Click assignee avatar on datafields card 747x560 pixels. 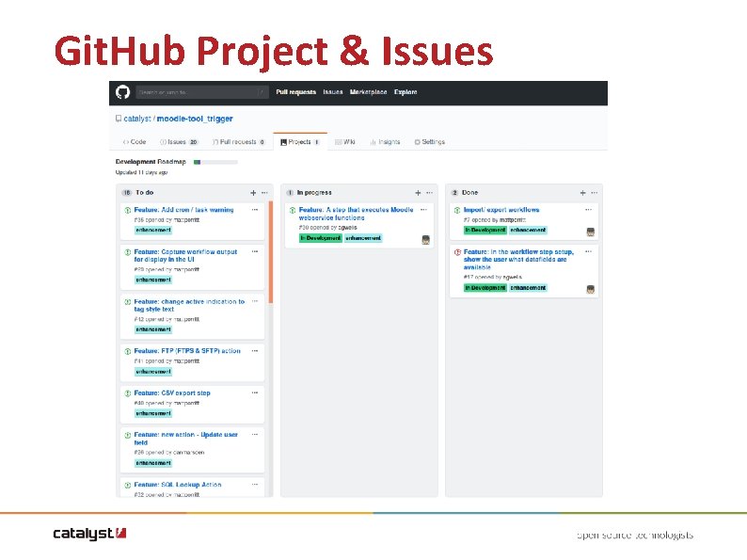[591, 289]
